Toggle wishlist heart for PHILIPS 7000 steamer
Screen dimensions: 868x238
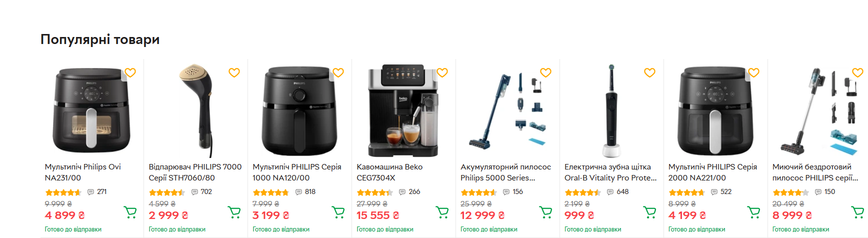tap(234, 72)
